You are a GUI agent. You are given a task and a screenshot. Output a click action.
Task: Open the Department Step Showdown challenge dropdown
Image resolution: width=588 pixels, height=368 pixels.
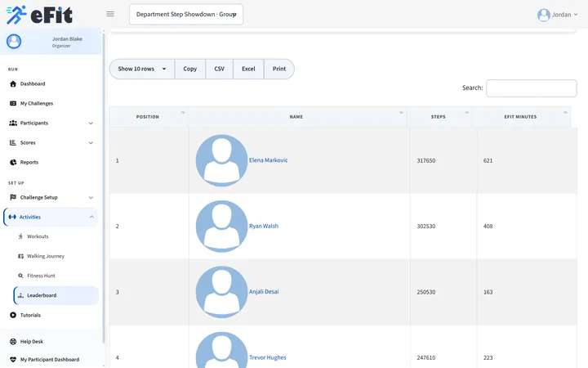[x=186, y=14]
